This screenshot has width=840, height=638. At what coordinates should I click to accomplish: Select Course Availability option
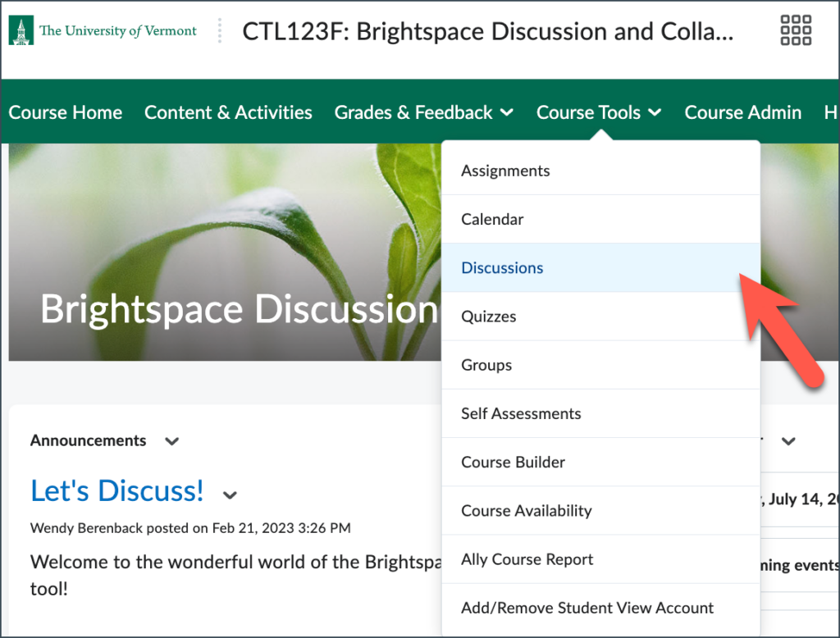pos(526,510)
